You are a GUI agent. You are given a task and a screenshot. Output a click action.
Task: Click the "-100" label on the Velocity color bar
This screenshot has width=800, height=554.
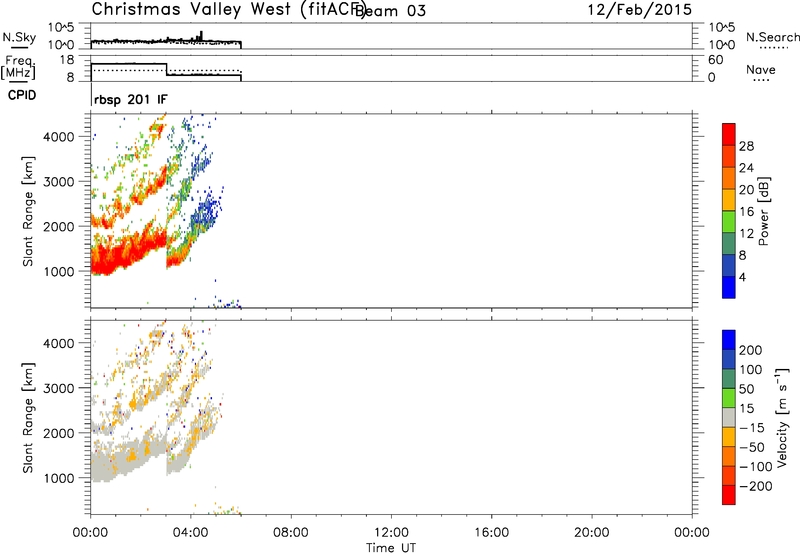click(x=756, y=466)
